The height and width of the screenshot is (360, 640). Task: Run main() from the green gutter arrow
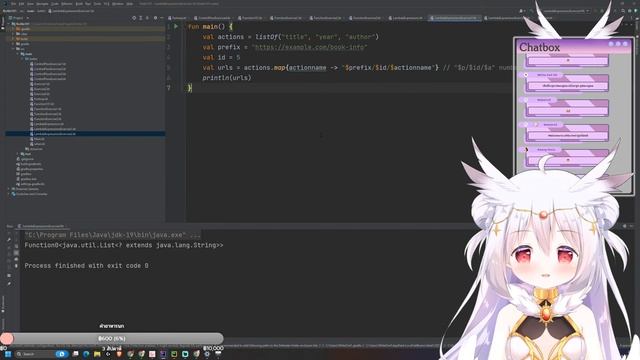click(176, 27)
